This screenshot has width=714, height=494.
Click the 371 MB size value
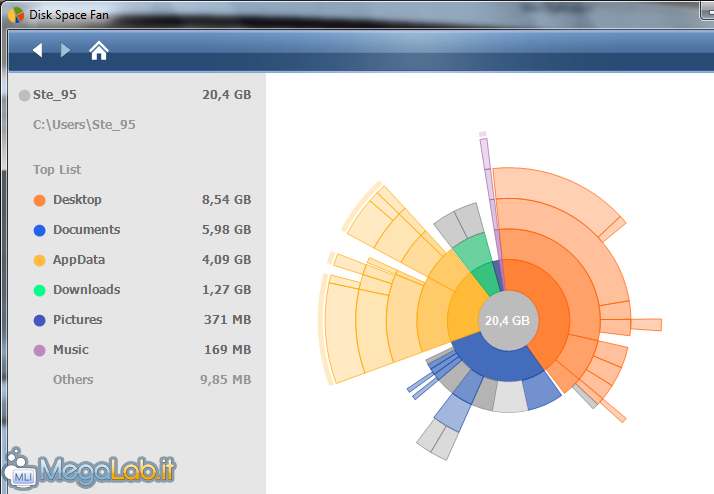tap(228, 320)
